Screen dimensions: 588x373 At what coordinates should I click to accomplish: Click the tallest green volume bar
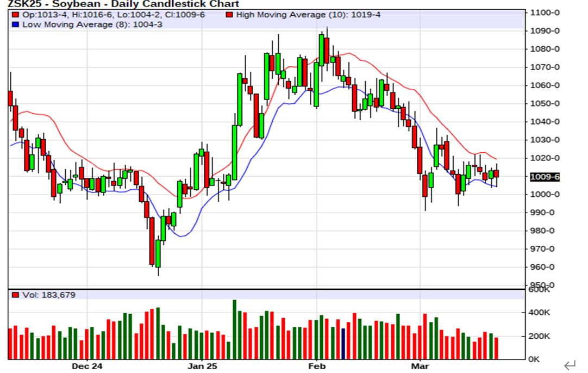point(235,329)
